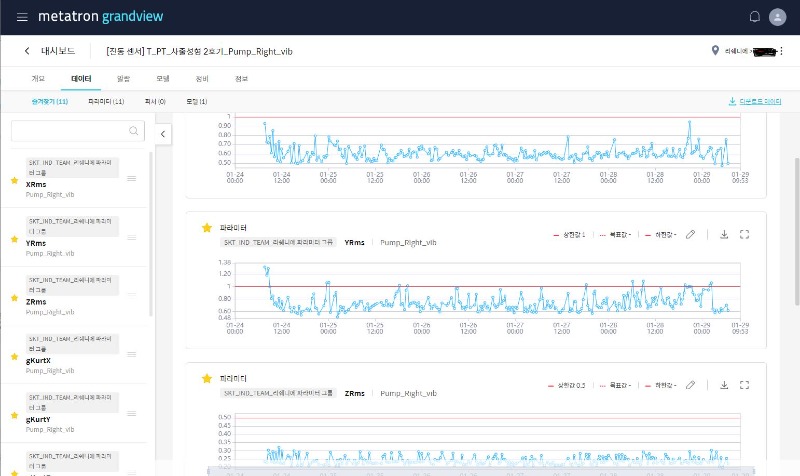Toggle the star on the ZRms chart card
The width and height of the screenshot is (800, 476).
[x=207, y=379]
